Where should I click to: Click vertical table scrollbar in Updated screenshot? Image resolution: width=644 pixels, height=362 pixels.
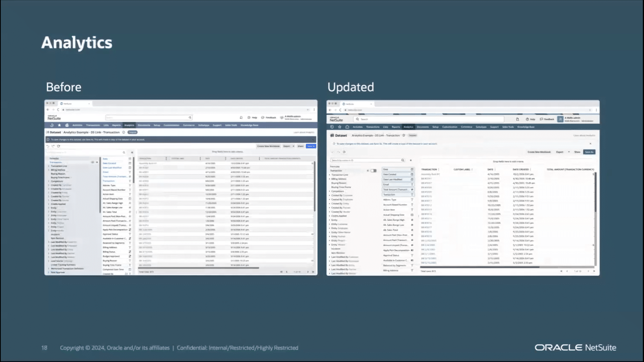596,192
